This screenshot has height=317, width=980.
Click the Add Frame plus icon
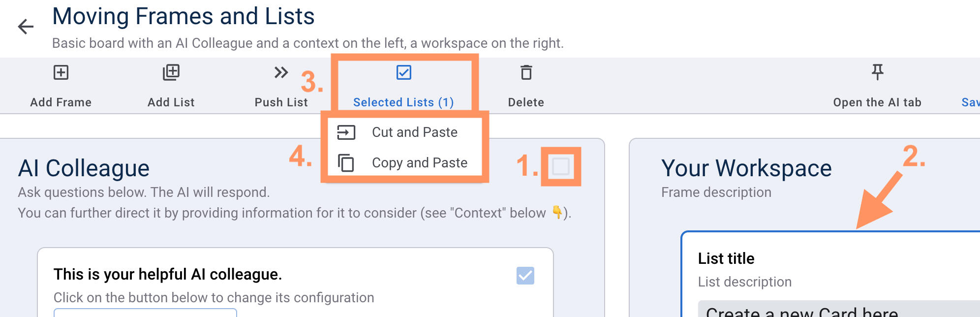point(61,73)
